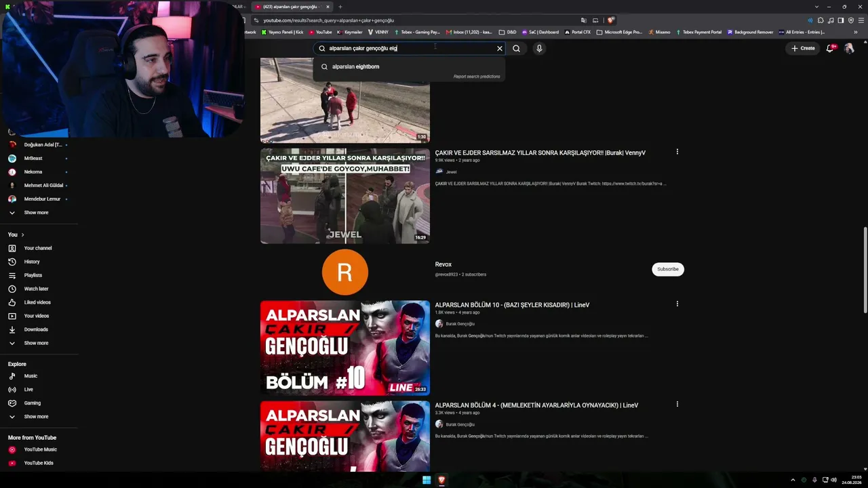Open Your channel in the sidebar
The image size is (868, 488).
click(38, 248)
